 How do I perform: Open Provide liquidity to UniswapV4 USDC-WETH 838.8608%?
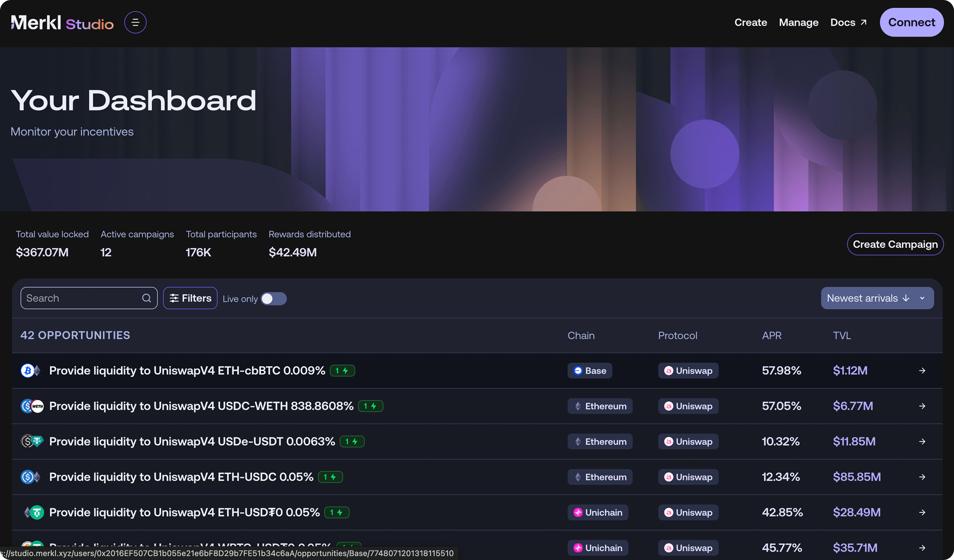(201, 406)
